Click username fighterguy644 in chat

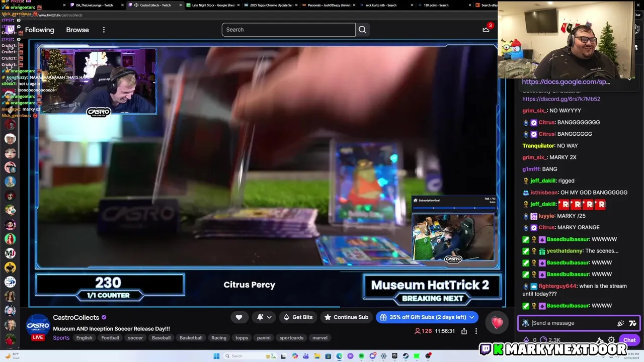click(x=557, y=286)
